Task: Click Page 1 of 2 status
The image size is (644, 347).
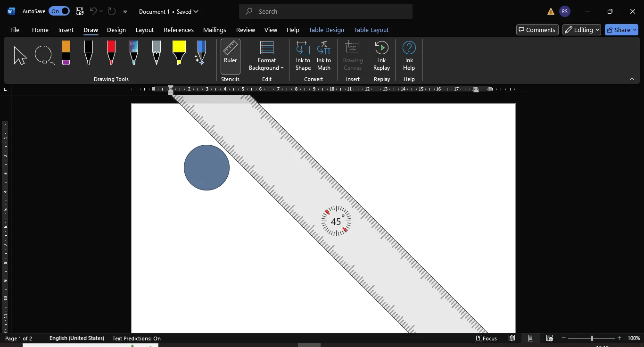Action: pos(19,339)
